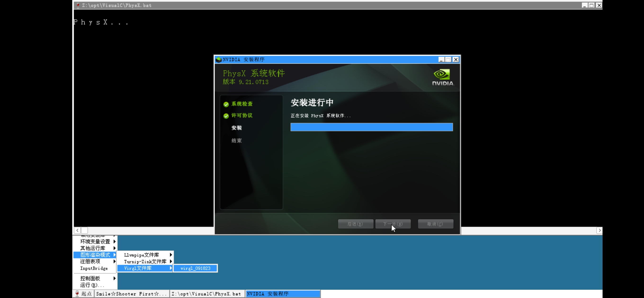Click the PhysX 系统软件 title text
The height and width of the screenshot is (298, 644).
pyautogui.click(x=254, y=73)
